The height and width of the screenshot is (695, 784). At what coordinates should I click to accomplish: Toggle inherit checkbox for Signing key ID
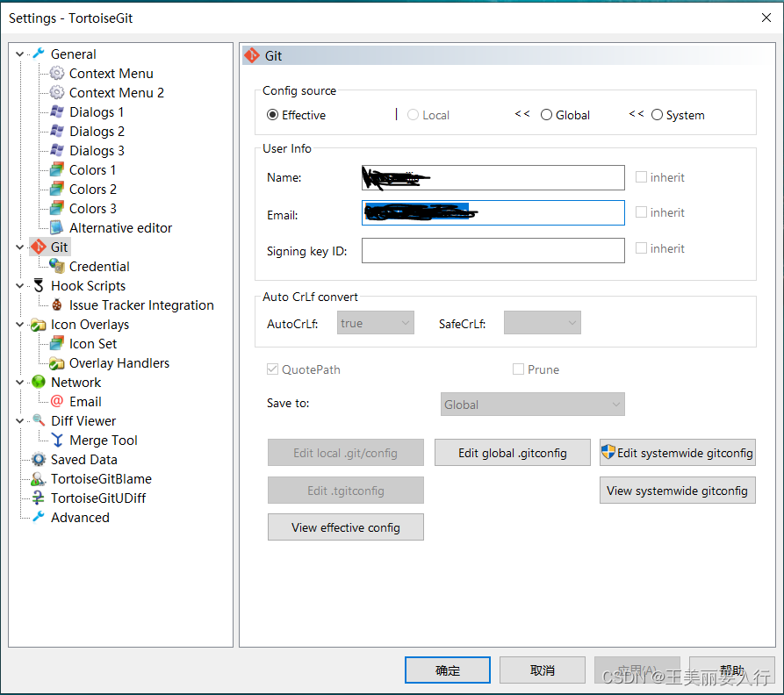tap(641, 247)
